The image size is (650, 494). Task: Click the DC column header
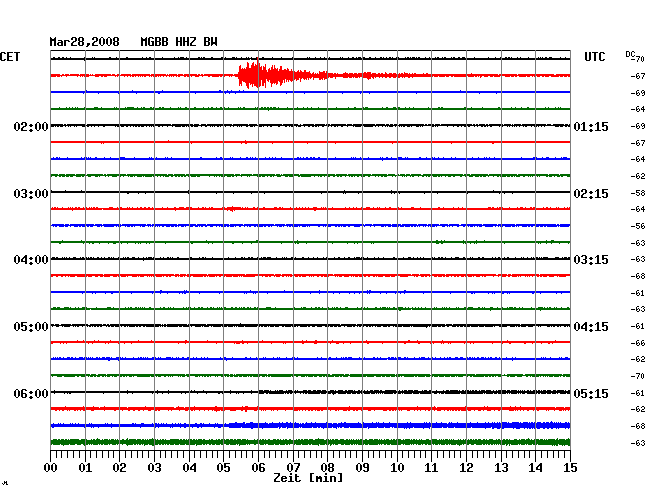pos(630,55)
